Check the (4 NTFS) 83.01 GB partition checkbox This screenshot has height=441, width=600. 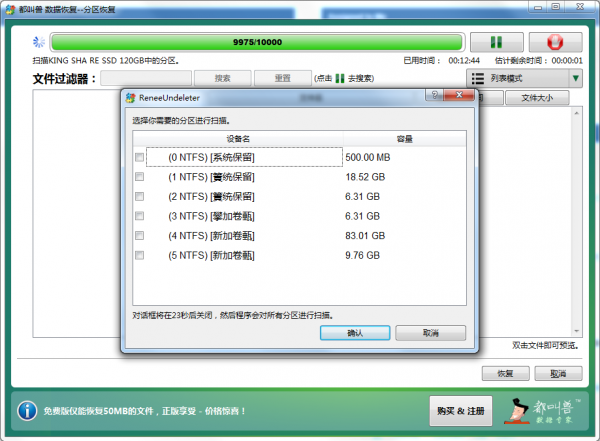pos(139,235)
